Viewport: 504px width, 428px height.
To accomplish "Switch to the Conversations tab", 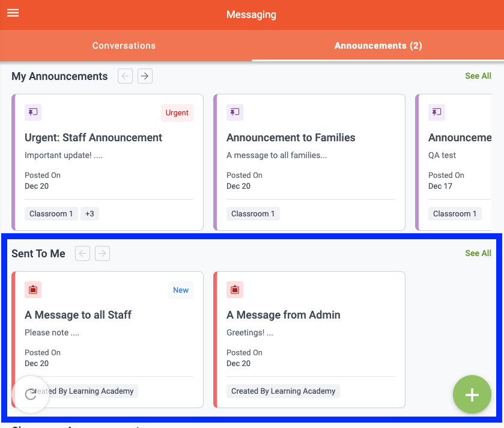I will [124, 46].
